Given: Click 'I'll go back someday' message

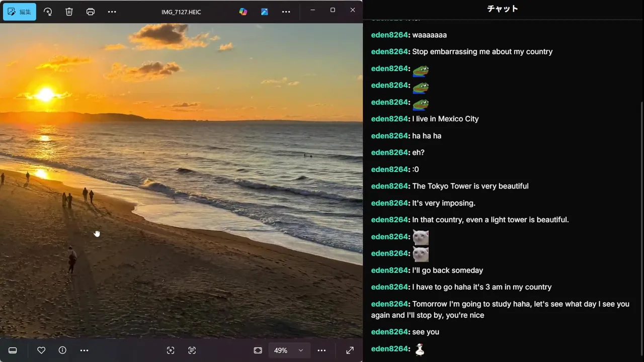Looking at the screenshot, I should (447, 270).
